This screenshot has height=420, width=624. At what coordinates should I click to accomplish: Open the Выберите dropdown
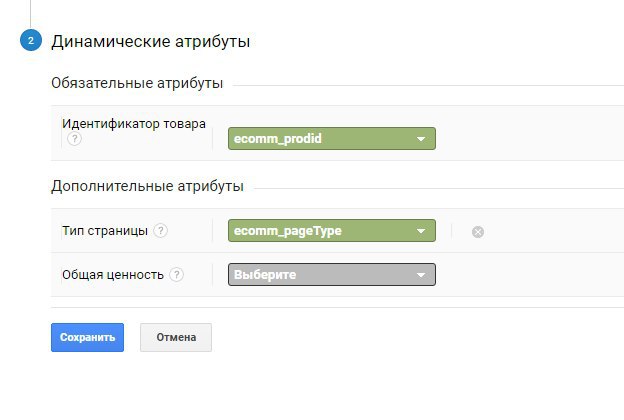pos(331,274)
